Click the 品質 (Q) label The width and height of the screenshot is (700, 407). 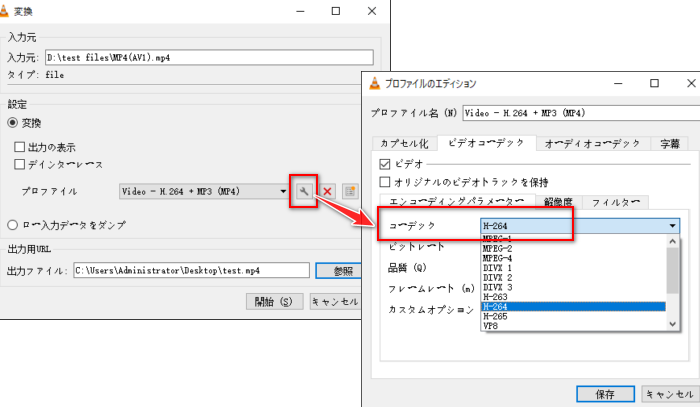407,268
